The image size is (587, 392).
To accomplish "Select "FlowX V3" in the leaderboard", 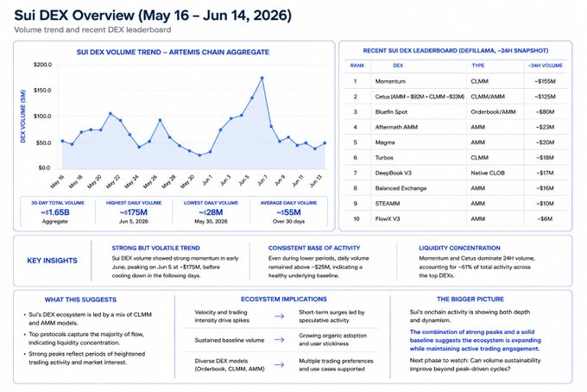I will (x=388, y=218).
